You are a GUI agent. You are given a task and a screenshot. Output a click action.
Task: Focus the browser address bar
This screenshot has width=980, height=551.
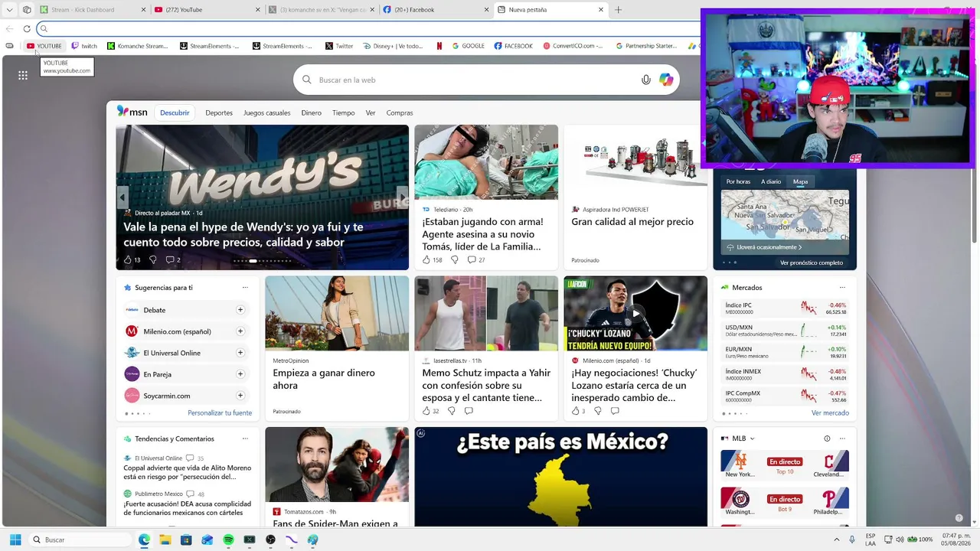[x=367, y=29]
